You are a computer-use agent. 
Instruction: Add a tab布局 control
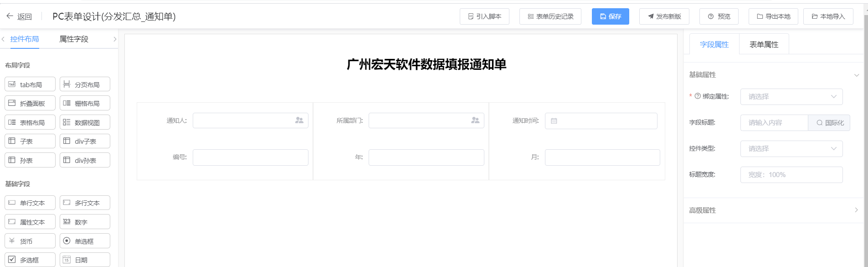coord(30,84)
